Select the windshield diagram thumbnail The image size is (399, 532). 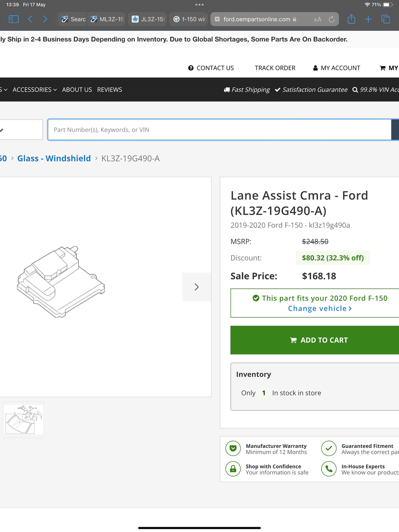[x=23, y=420]
